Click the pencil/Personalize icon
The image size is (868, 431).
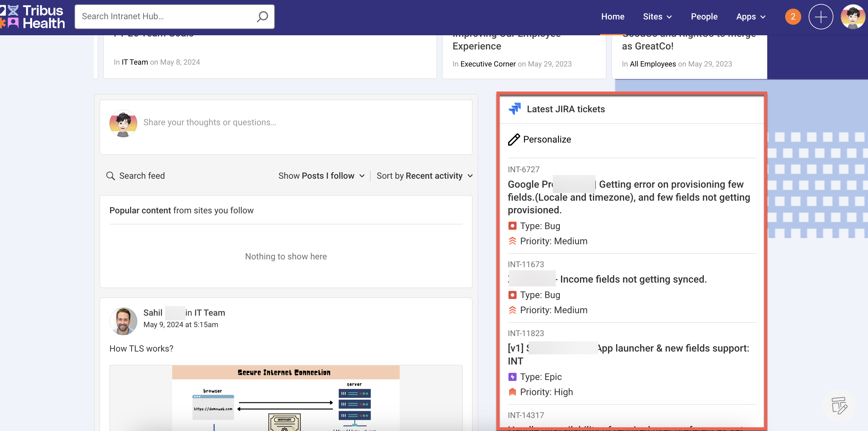(x=514, y=140)
